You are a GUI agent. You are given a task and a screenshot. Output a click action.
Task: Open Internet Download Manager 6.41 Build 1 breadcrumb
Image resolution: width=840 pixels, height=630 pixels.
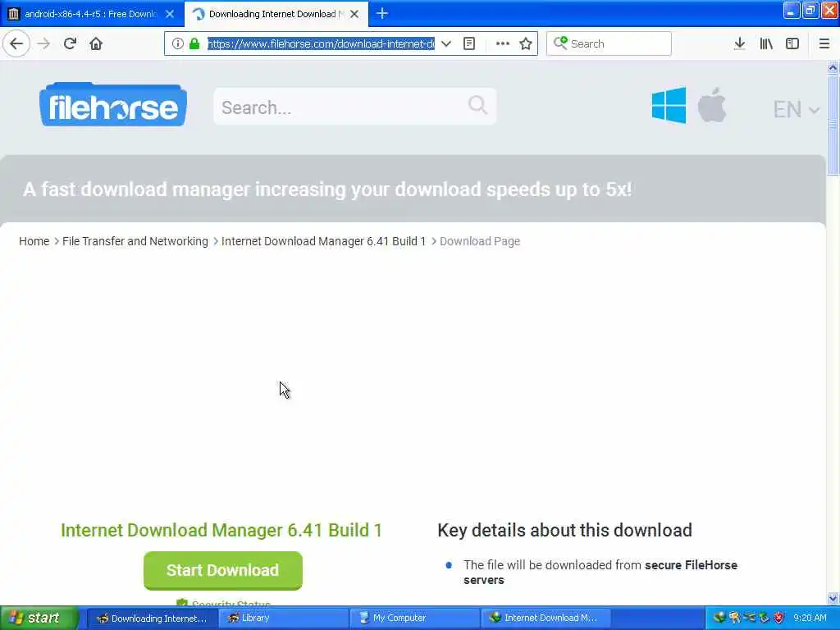pyautogui.click(x=323, y=241)
